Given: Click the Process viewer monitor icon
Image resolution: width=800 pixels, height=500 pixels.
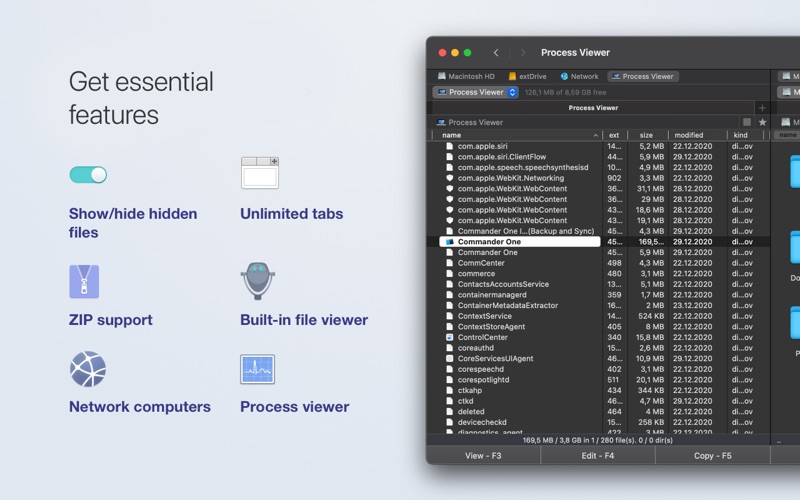Looking at the screenshot, I should point(258,369).
